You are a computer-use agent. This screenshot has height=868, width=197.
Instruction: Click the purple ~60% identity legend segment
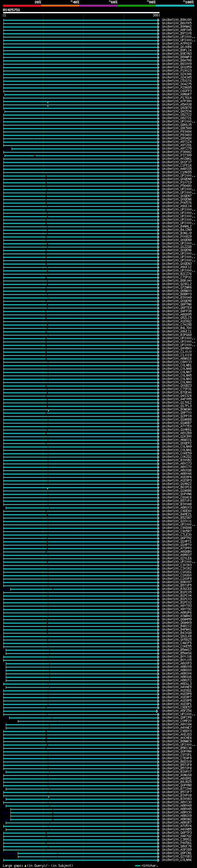pyautogui.click(x=99, y=6)
